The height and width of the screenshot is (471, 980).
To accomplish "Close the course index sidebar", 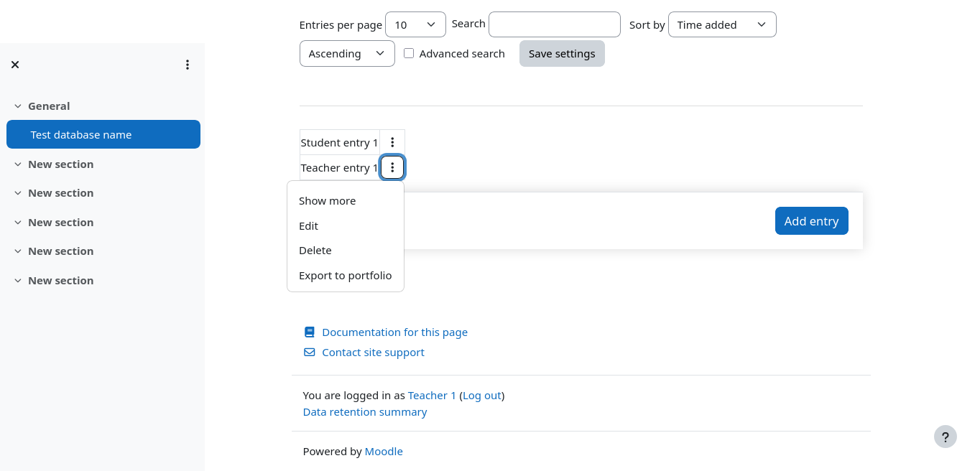I will (x=15, y=65).
